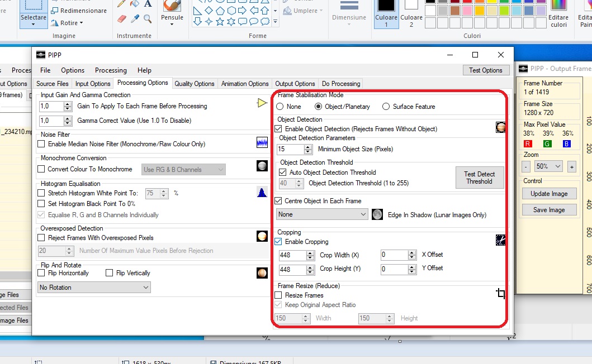The width and height of the screenshot is (592, 364).
Task: Click the X Offset input field
Action: [395, 255]
